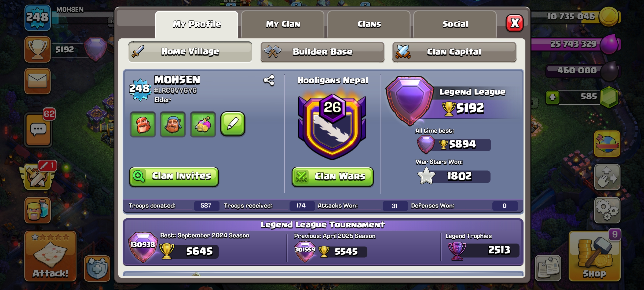This screenshot has height=290, width=644.
Task: Select the Clan Capital profile section
Action: pyautogui.click(x=454, y=52)
